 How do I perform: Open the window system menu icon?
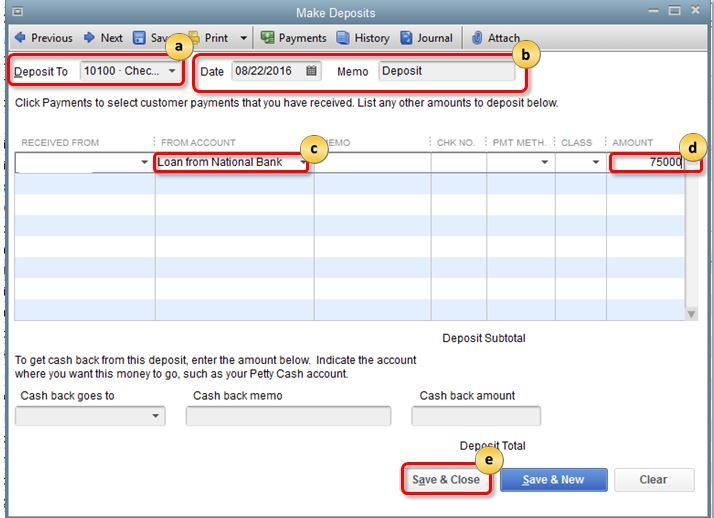point(18,12)
